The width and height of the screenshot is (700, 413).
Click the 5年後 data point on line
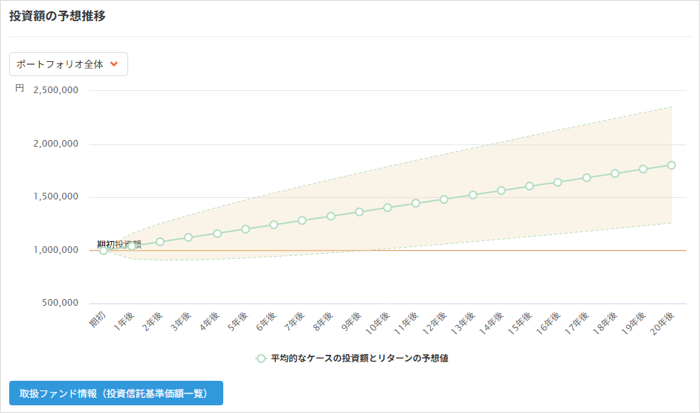(x=245, y=229)
